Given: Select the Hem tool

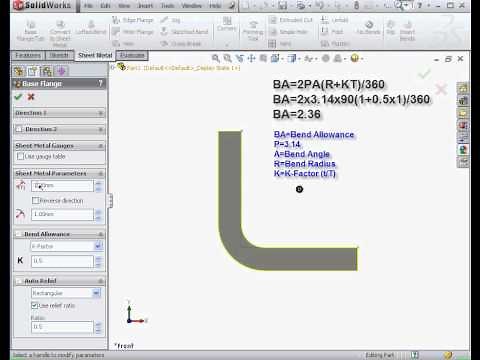Looking at the screenshot, I should click(123, 44).
